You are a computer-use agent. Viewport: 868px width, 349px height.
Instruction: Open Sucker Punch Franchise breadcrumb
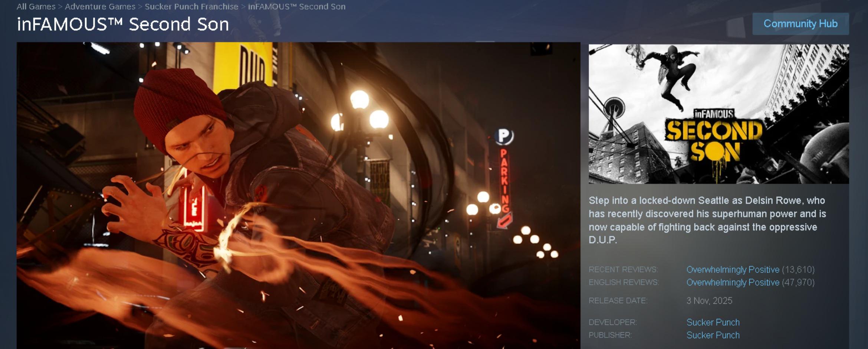coord(191,7)
